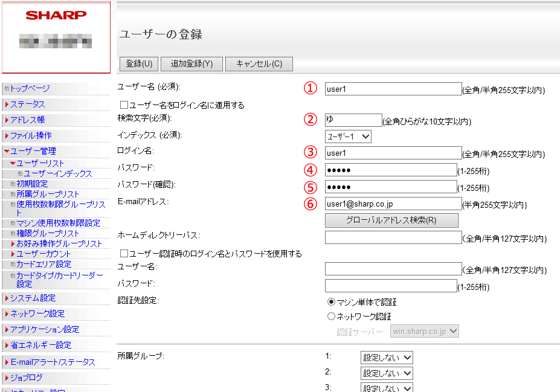Open 所属グループ 1 dropdown
Viewport: 560px width, 392px height.
tap(387, 358)
